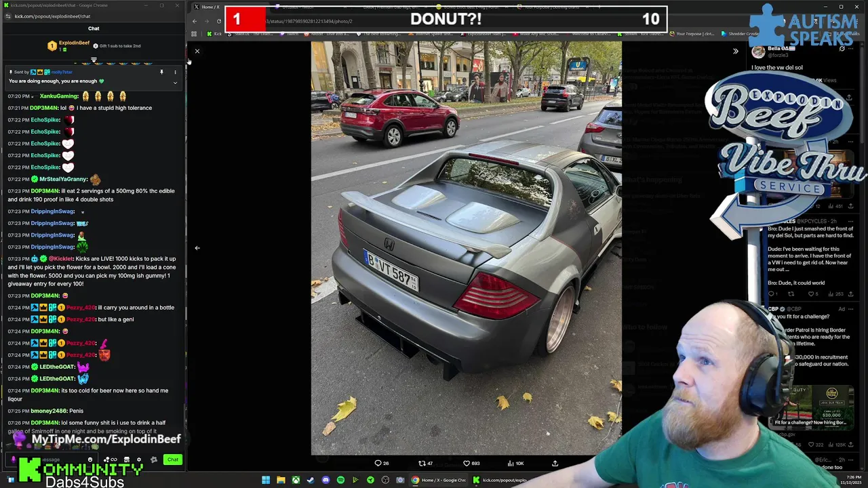The image size is (868, 488).
Task: Close the photo viewer on X
Action: click(197, 52)
